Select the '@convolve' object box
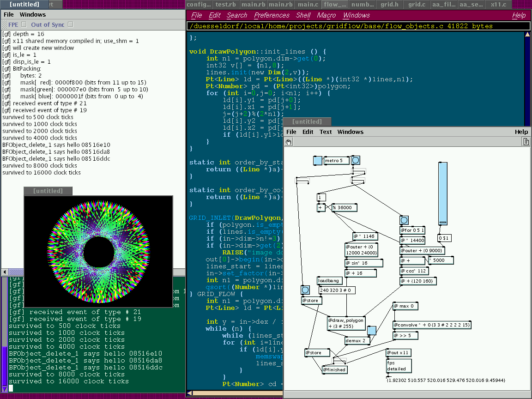 click(x=432, y=325)
